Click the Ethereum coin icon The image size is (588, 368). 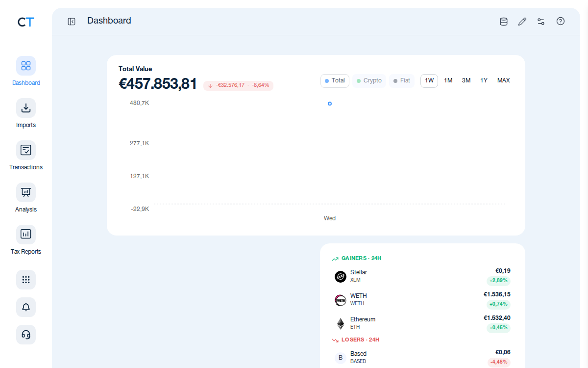pyautogui.click(x=341, y=324)
